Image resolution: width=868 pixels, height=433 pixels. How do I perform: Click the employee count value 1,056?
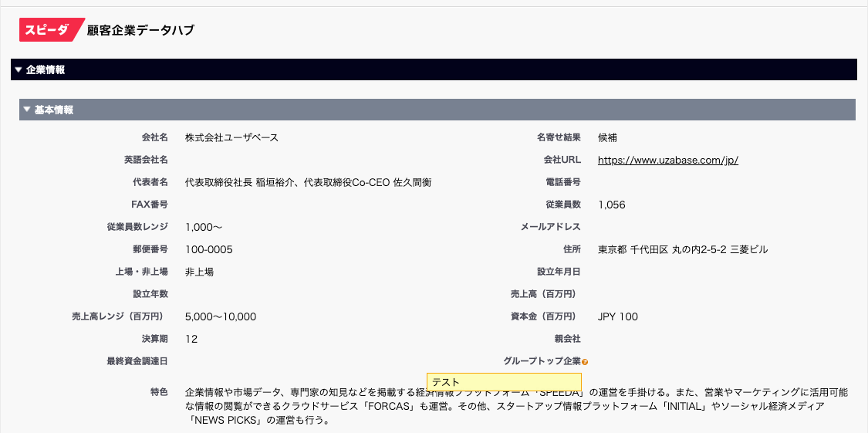tap(611, 205)
